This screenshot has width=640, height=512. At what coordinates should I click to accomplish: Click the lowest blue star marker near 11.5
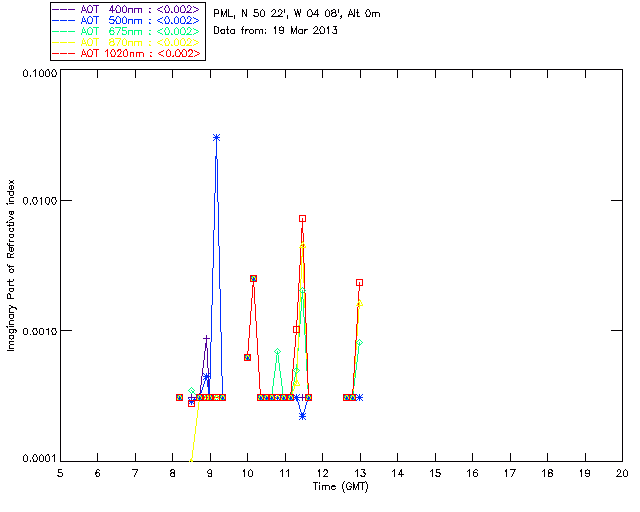[302, 416]
